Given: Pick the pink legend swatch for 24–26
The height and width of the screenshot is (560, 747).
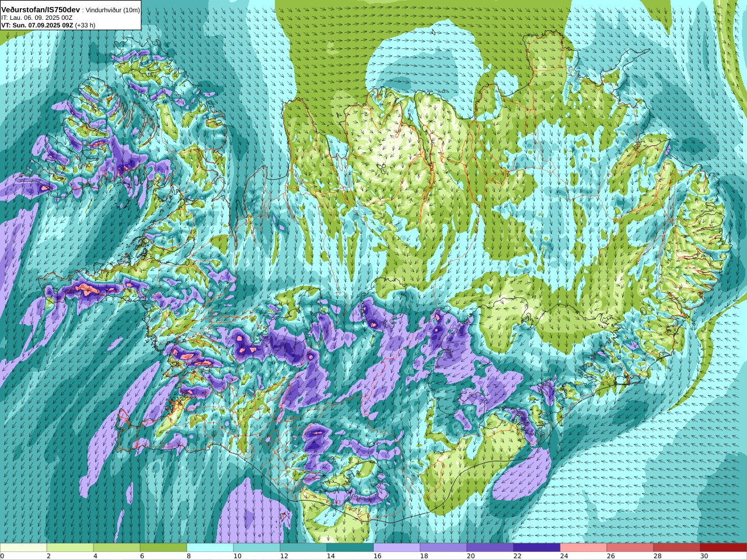Looking at the screenshot, I should coord(584,548).
